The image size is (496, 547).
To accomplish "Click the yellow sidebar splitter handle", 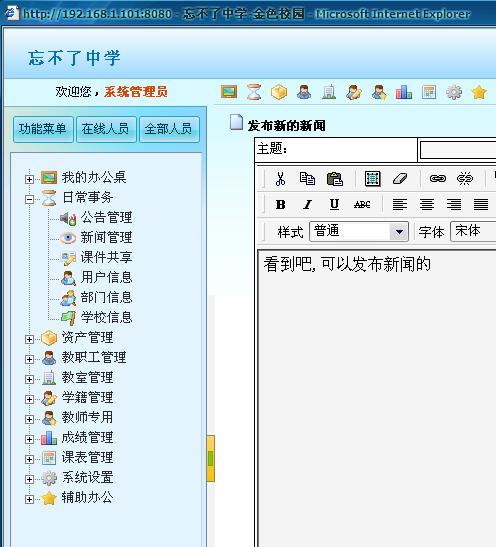I will tap(211, 458).
